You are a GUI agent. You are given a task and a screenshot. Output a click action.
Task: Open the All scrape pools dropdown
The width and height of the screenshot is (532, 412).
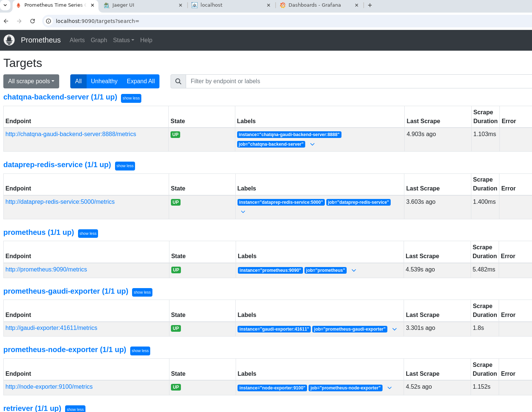tap(31, 81)
